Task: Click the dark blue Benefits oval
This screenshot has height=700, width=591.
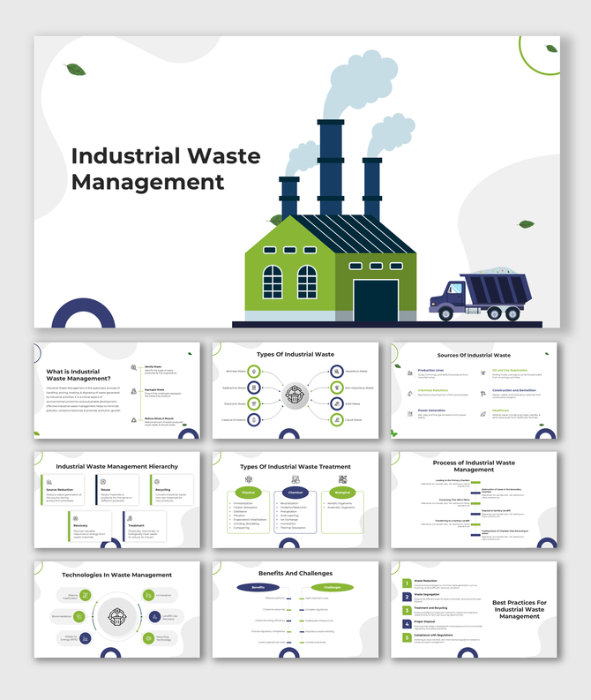Action: pos(258,588)
